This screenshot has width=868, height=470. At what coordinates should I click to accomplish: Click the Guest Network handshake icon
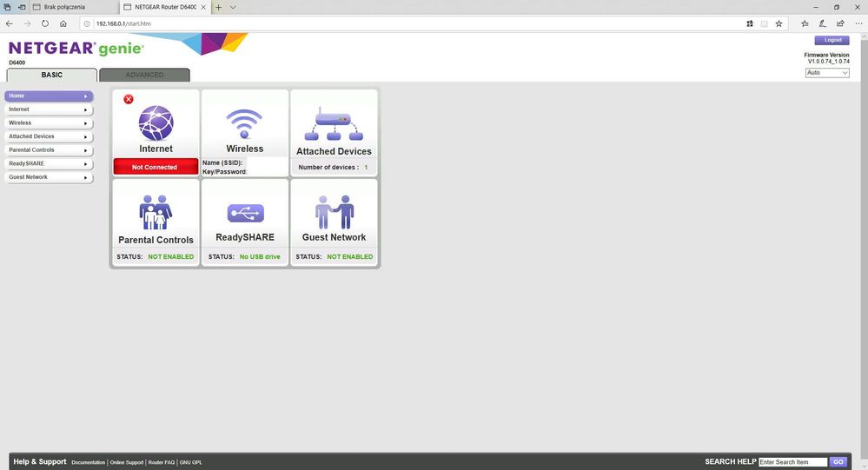point(334,211)
